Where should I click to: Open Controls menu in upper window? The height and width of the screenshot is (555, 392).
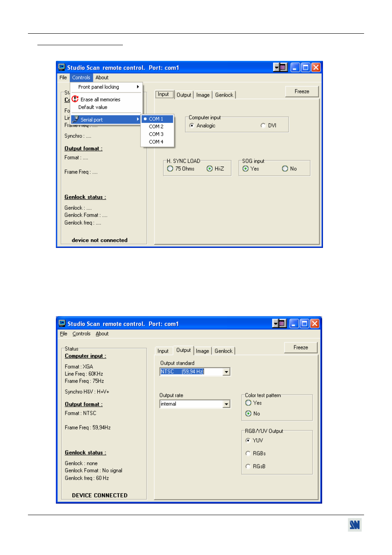(x=81, y=77)
